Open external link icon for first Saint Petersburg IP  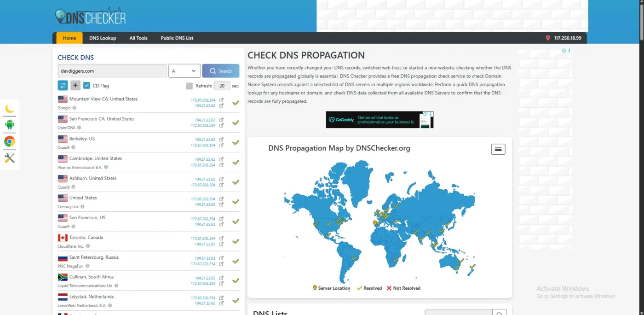(221, 258)
